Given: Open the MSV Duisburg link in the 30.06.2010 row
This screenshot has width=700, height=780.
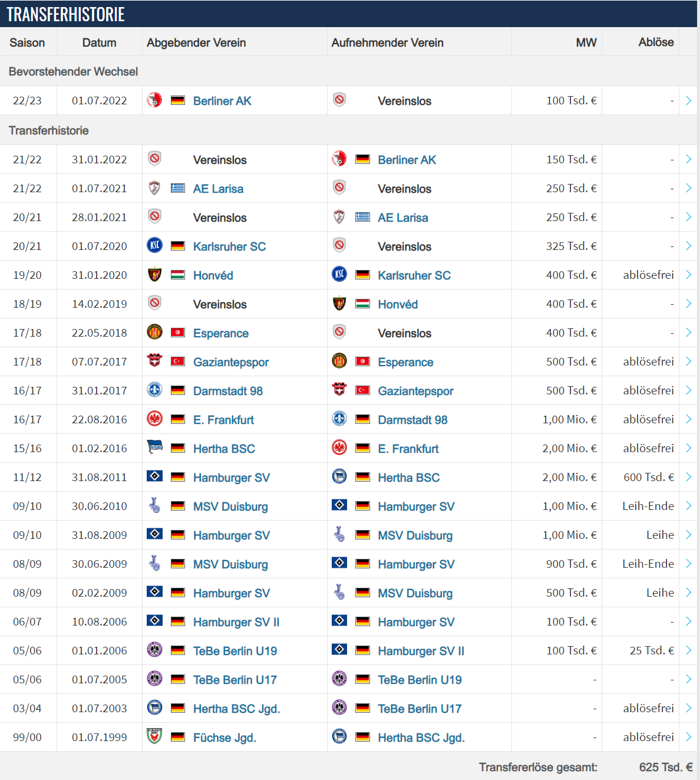Looking at the screenshot, I should (x=230, y=506).
